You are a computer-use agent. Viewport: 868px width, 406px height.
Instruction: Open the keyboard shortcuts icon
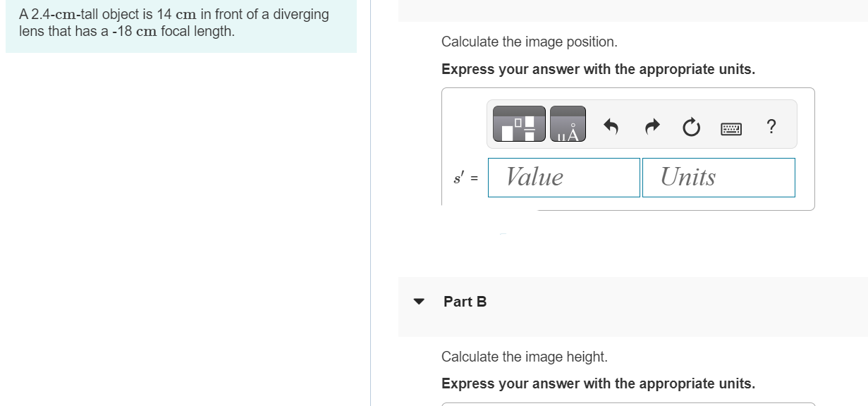pos(732,128)
